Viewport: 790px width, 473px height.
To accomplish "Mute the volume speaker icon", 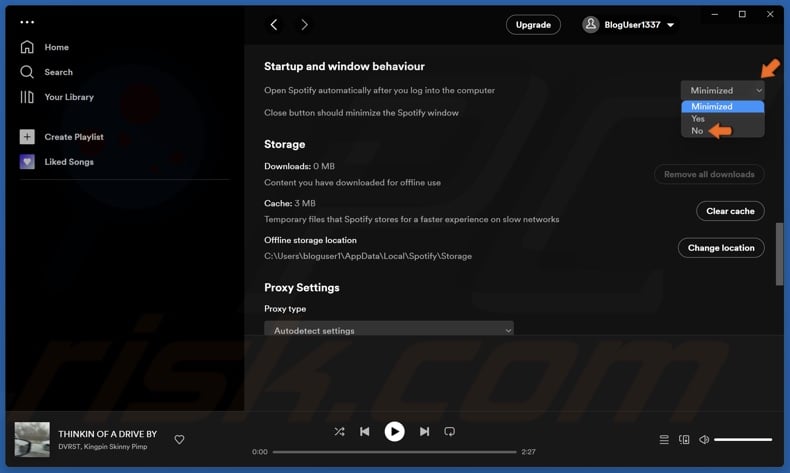I will pos(704,440).
